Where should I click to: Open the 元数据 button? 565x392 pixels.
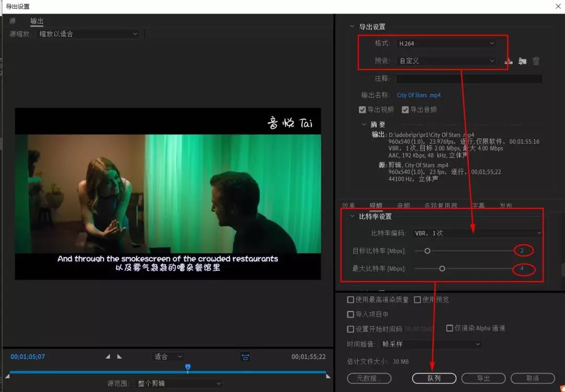(x=369, y=378)
